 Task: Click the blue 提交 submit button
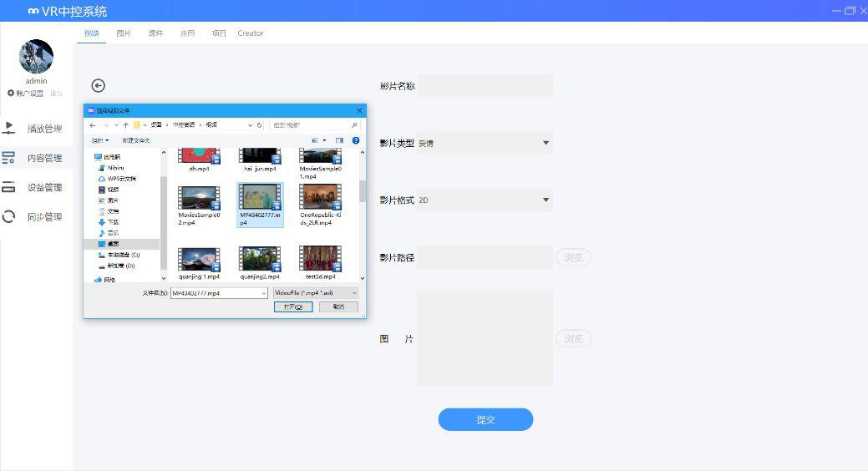coord(485,419)
